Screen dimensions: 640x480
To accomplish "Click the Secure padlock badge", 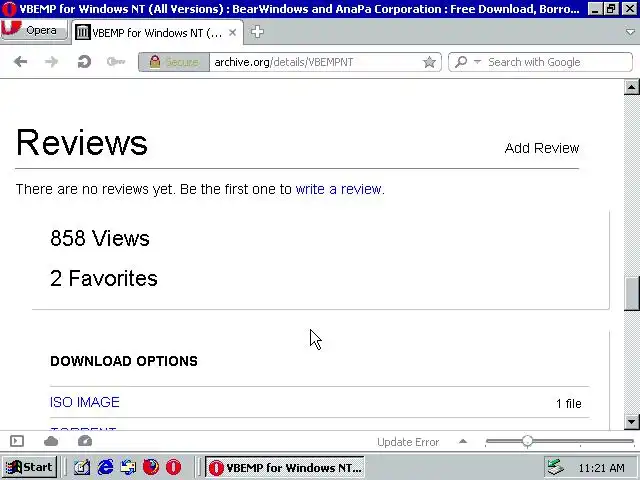I will [174, 62].
